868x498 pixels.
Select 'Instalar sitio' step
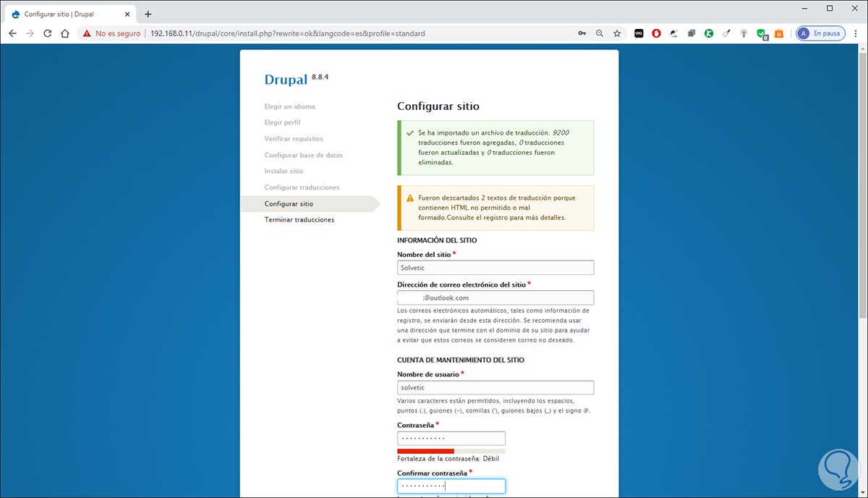coord(284,171)
